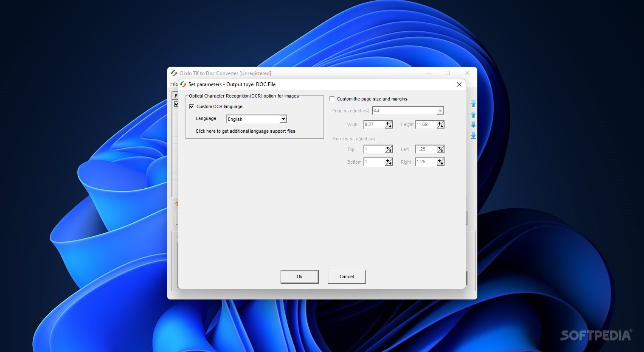Click the Right margin spinner arrows

click(441, 162)
